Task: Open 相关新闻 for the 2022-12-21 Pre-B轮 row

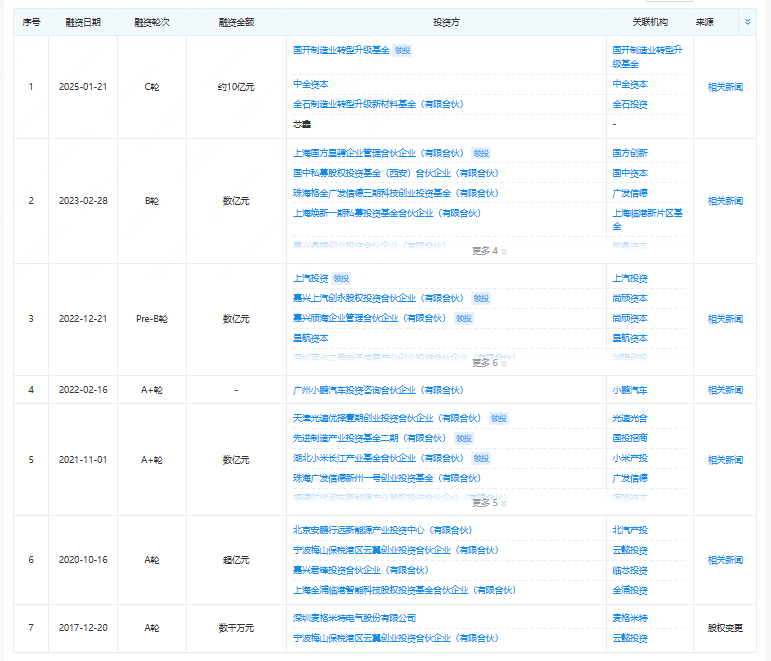Action: pos(725,319)
